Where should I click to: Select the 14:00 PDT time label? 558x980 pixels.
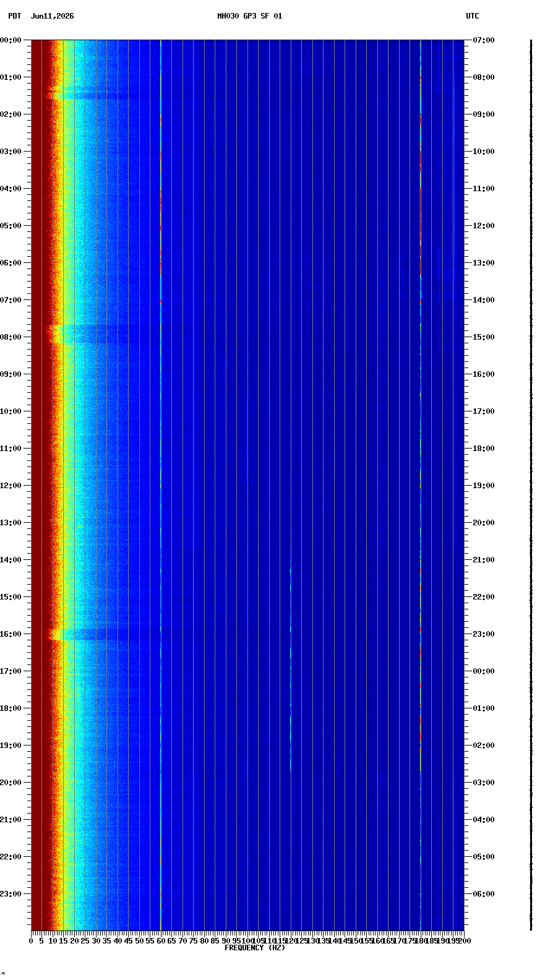pyautogui.click(x=11, y=560)
